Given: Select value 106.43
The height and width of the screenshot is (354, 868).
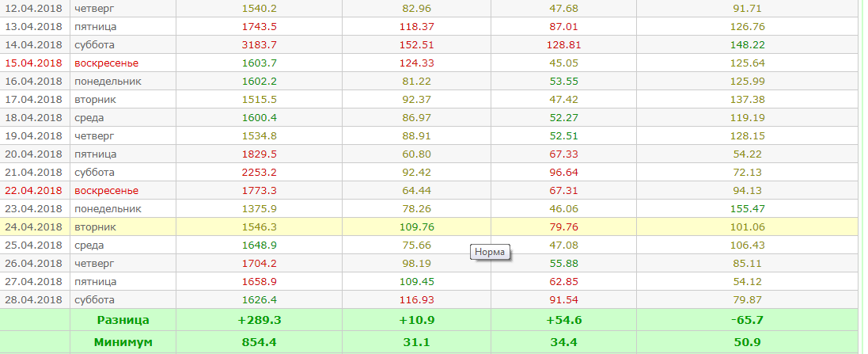Looking at the screenshot, I should click(748, 245).
